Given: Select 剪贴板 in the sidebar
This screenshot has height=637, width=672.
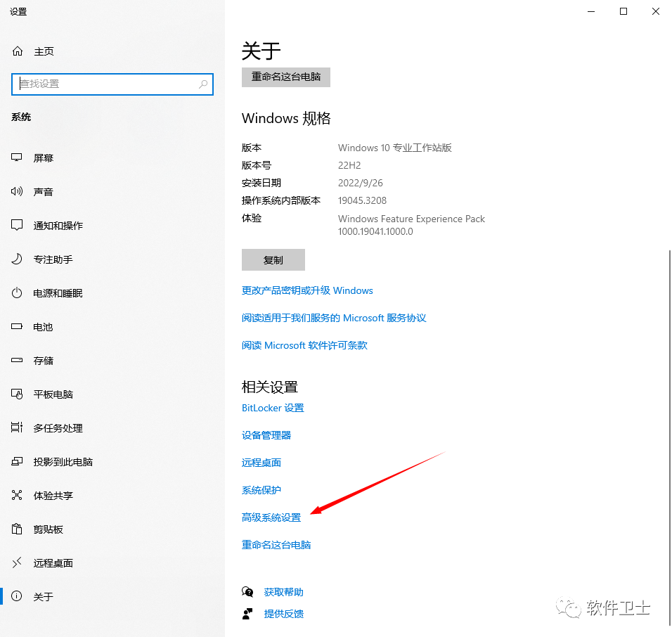Looking at the screenshot, I should click(x=48, y=529).
